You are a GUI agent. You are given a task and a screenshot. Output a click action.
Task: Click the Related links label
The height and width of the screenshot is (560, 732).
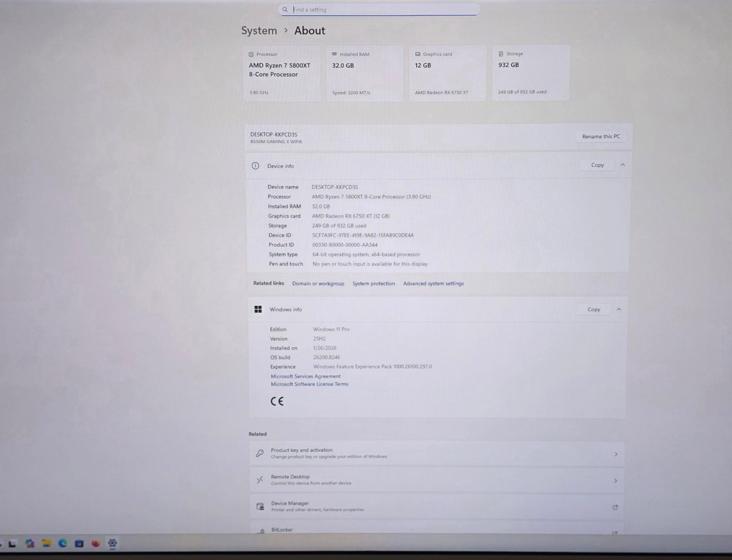(269, 283)
